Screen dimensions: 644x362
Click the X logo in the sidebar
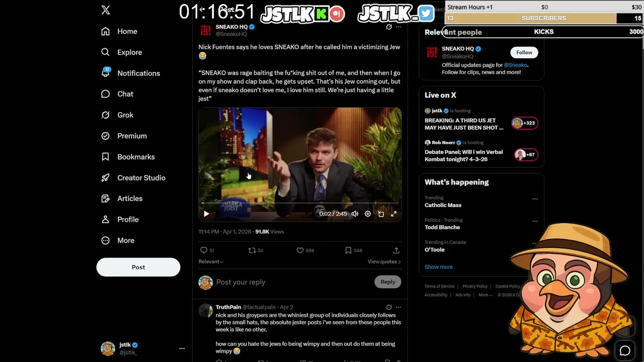pos(106,10)
